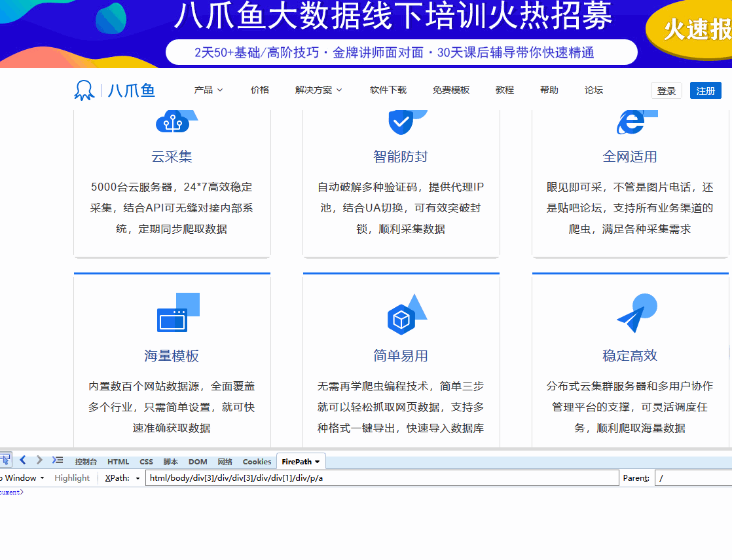Visit the 论坛 nav link

pyautogui.click(x=594, y=90)
